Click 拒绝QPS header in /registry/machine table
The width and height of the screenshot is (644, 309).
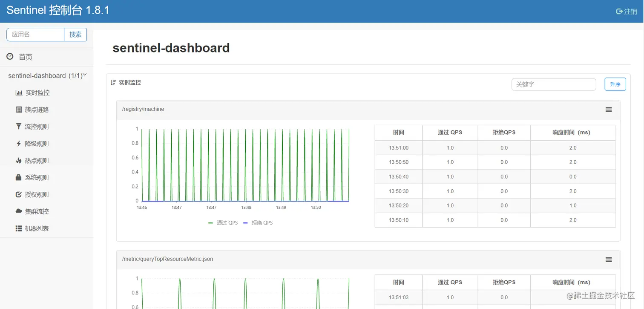[504, 133]
